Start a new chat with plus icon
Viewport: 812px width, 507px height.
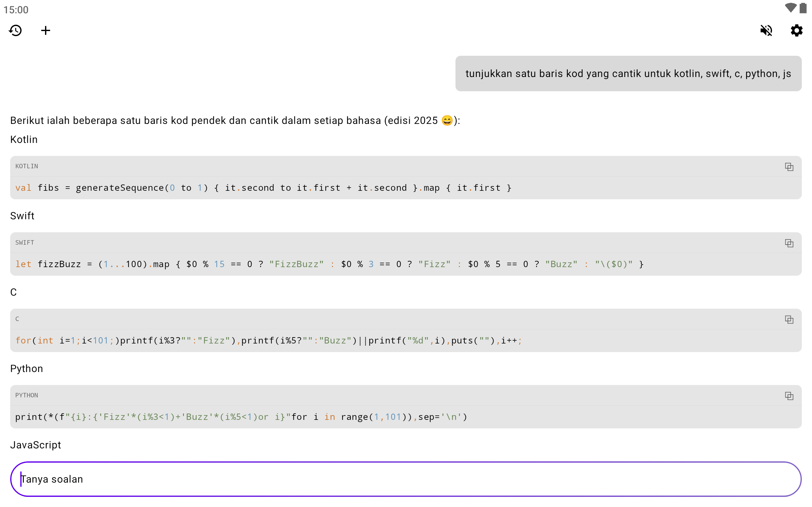pyautogui.click(x=46, y=30)
